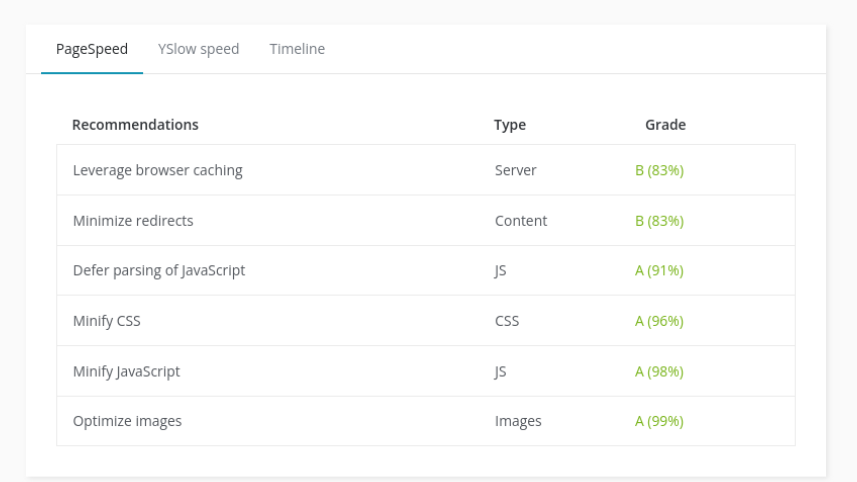This screenshot has height=482, width=857.
Task: Sort by the Type column header
Action: click(509, 125)
